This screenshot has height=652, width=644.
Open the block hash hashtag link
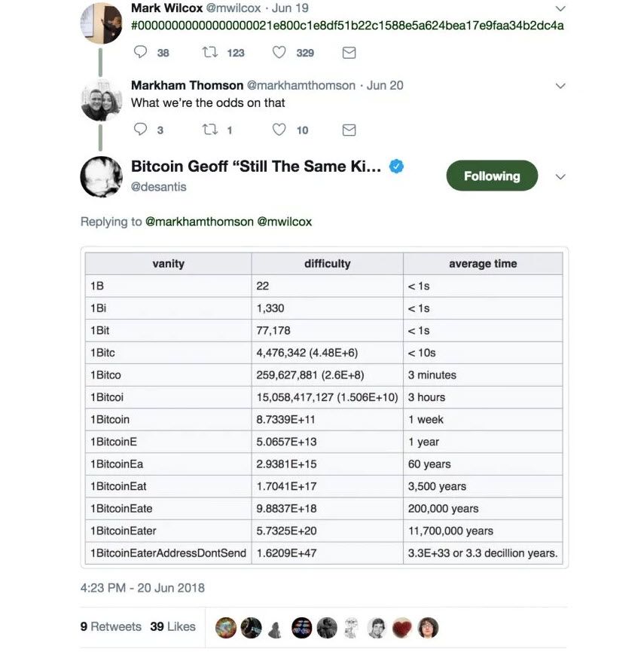pyautogui.click(x=347, y=26)
